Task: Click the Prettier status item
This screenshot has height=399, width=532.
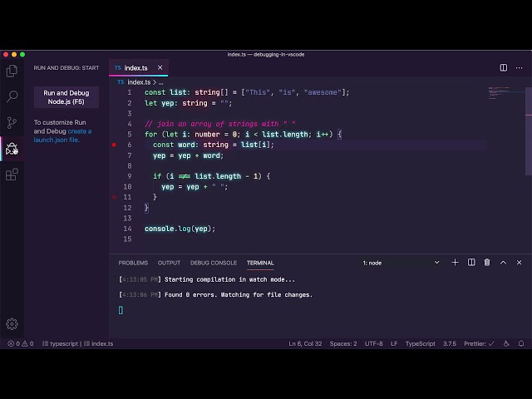Action: tap(479, 343)
